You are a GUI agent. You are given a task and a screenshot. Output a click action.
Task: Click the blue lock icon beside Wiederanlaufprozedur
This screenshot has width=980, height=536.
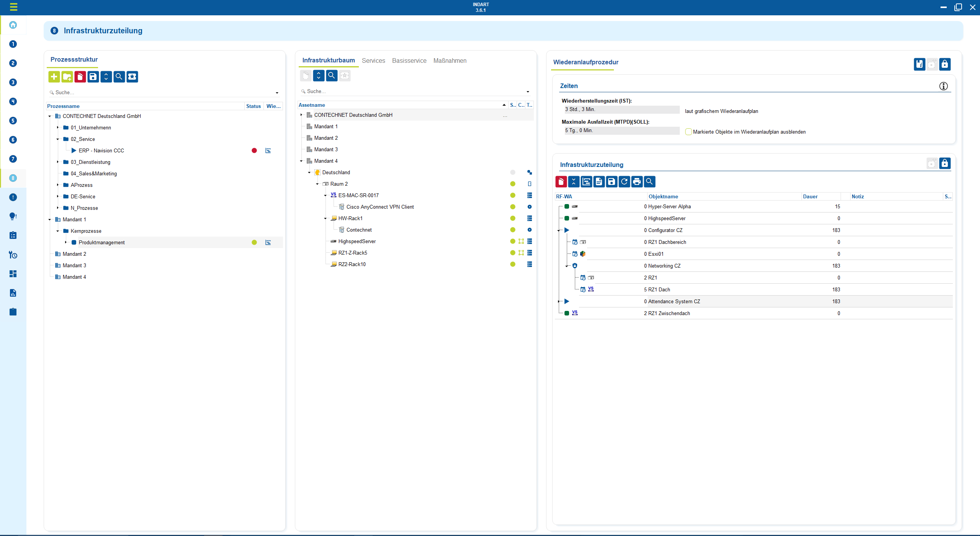(x=945, y=64)
